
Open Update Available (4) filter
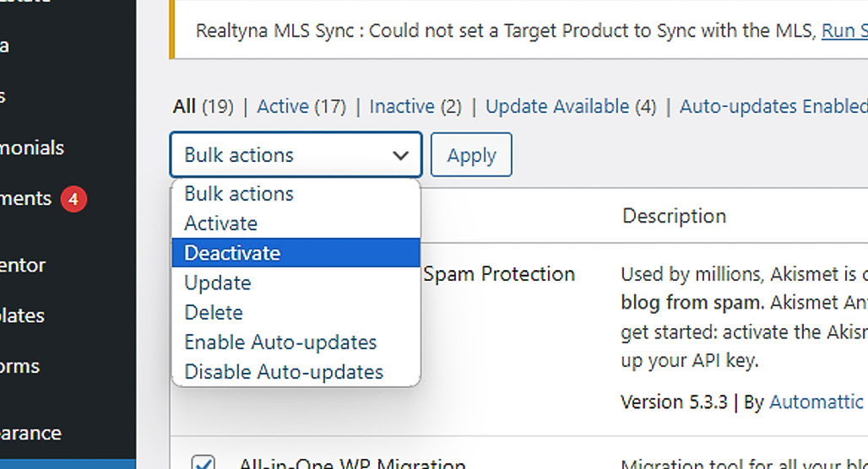click(x=571, y=106)
